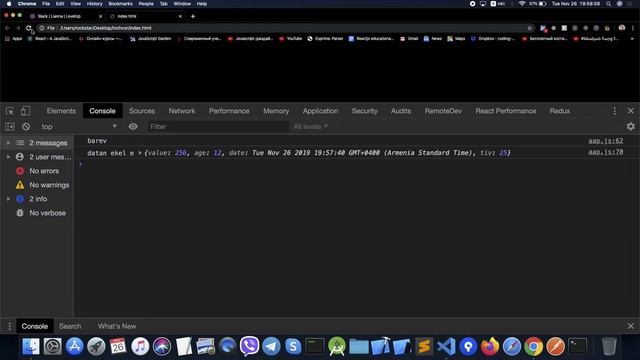This screenshot has height=360, width=640.
Task: Select the inspect element picker icon
Action: 10,111
